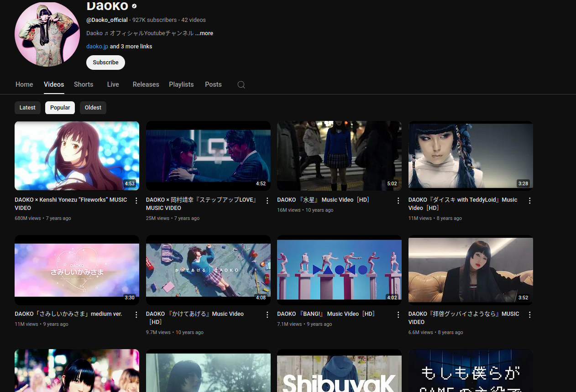Open ダイスキ with TeddyLoid video title
This screenshot has width=576, height=392.
pyautogui.click(x=463, y=204)
